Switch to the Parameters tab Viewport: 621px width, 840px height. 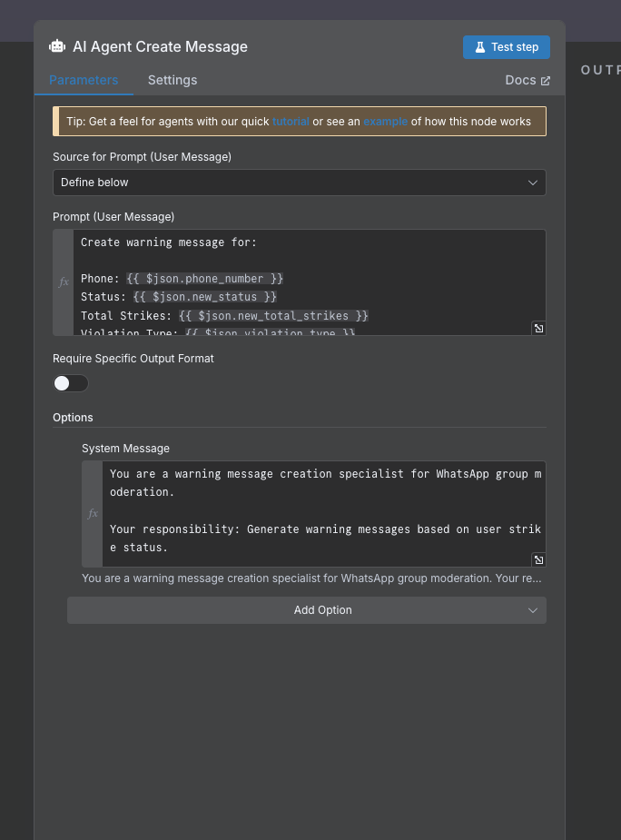[84, 80]
